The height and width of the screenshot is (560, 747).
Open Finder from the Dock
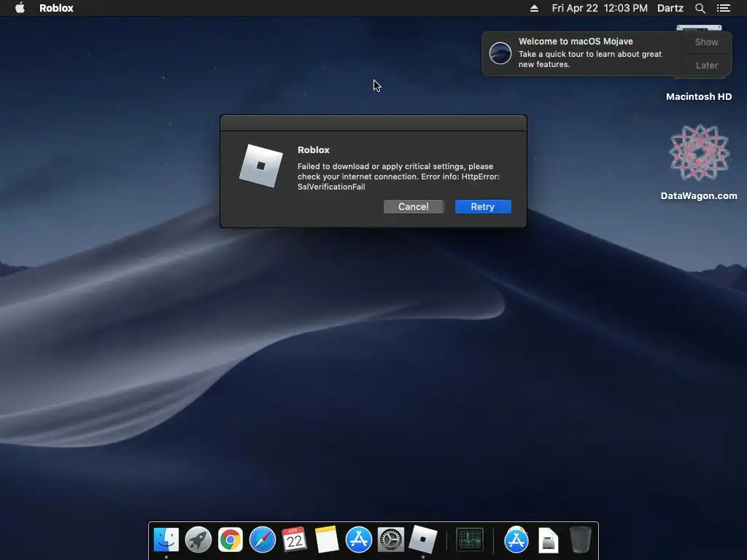(166, 540)
